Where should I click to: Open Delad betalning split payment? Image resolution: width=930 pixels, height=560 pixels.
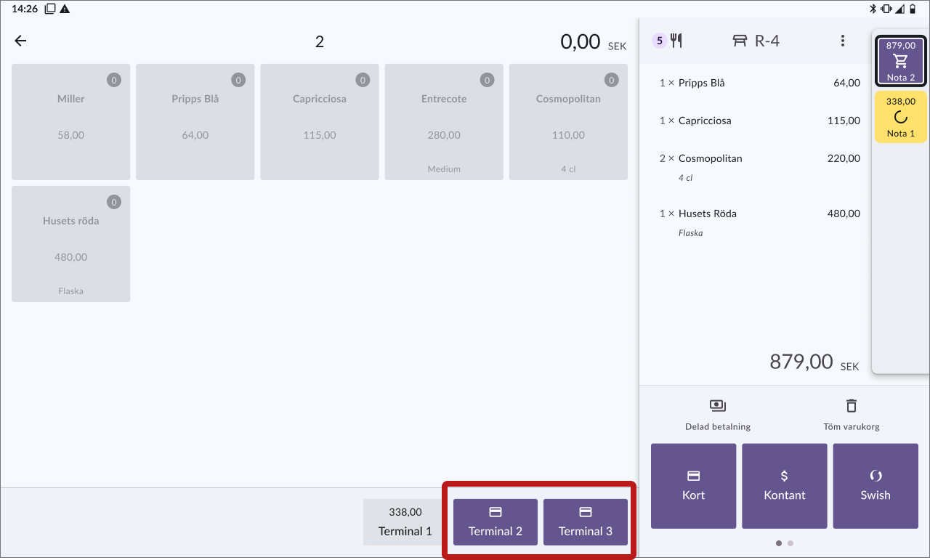click(x=718, y=415)
